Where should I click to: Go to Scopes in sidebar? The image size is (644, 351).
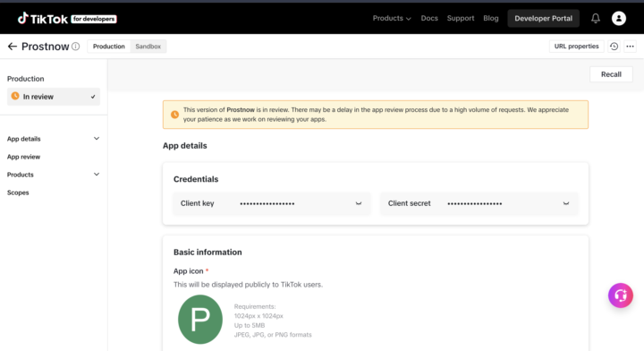tap(18, 193)
